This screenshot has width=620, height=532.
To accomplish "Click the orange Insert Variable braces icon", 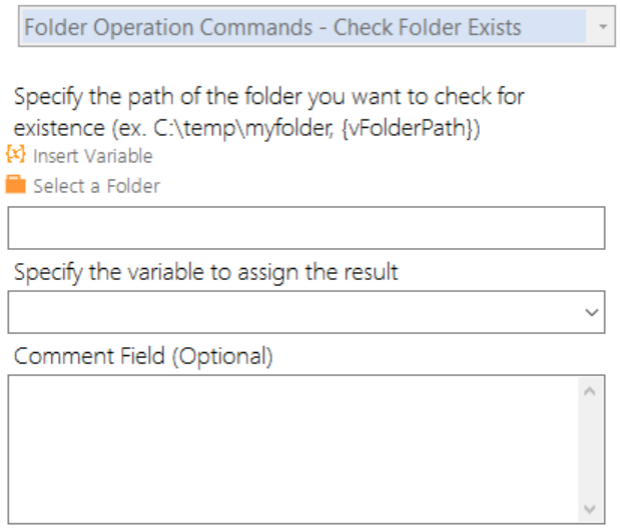I will click(16, 154).
